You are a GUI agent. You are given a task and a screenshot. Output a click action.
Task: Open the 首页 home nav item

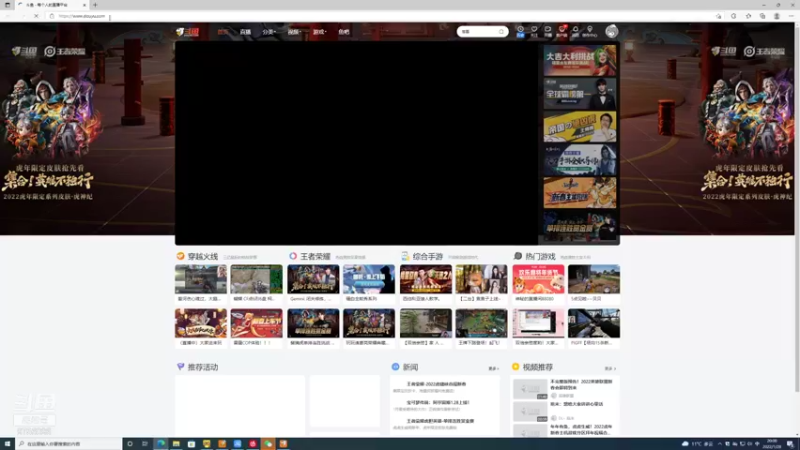tap(222, 32)
